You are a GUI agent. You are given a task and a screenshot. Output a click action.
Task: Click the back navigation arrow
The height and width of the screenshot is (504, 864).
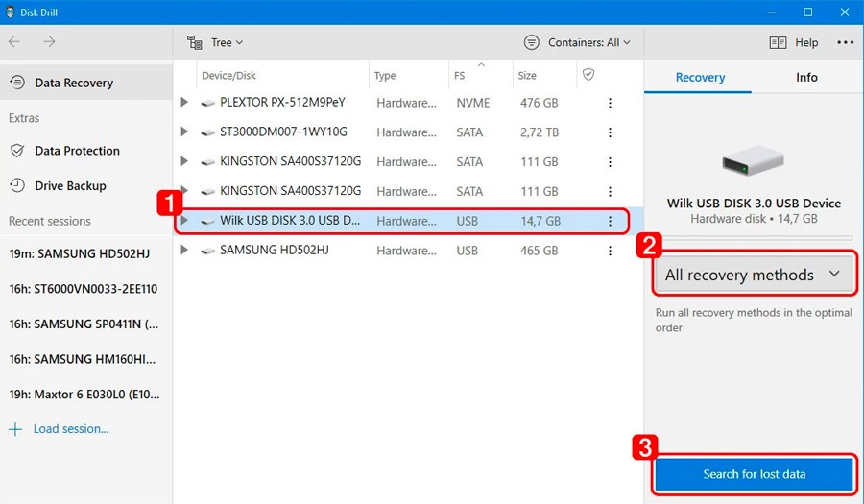point(14,42)
